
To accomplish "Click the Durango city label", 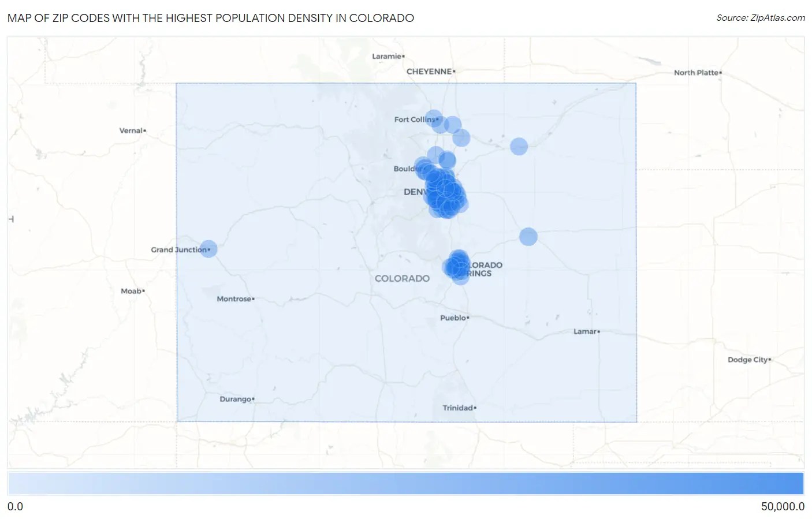I will coord(236,399).
